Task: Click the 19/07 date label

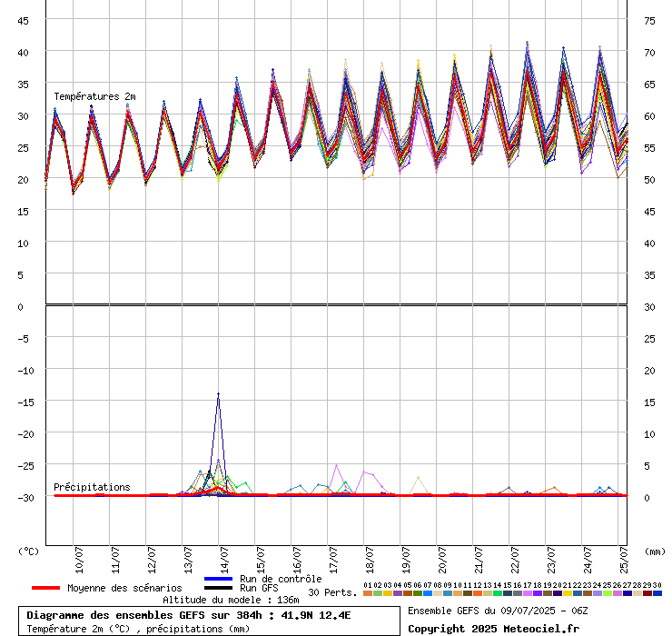Action: [406, 560]
